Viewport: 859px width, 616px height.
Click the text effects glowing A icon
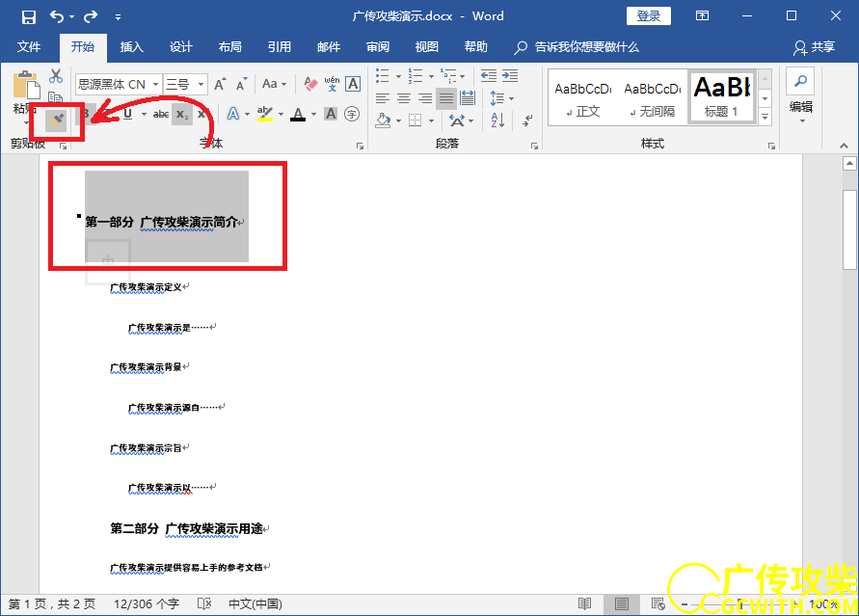pos(233,114)
